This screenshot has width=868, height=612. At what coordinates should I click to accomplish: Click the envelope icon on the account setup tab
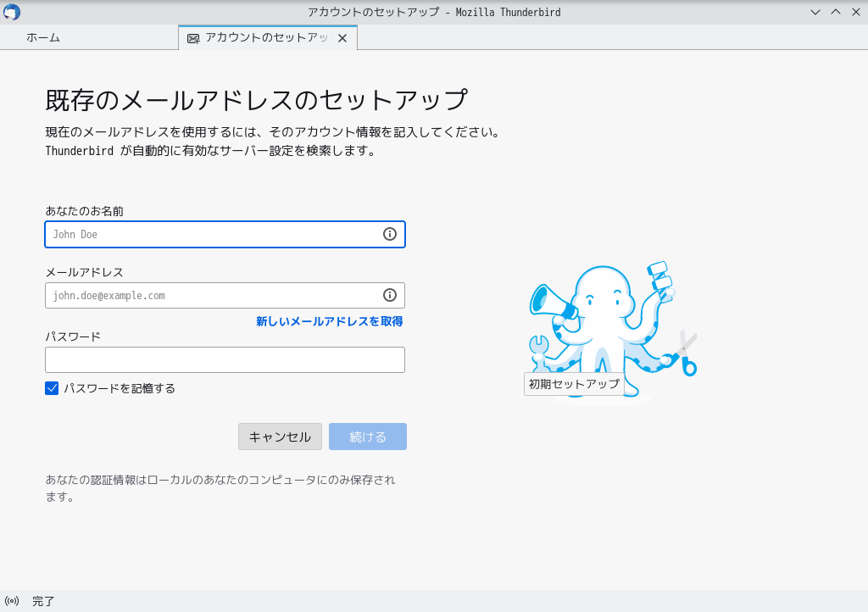click(193, 38)
